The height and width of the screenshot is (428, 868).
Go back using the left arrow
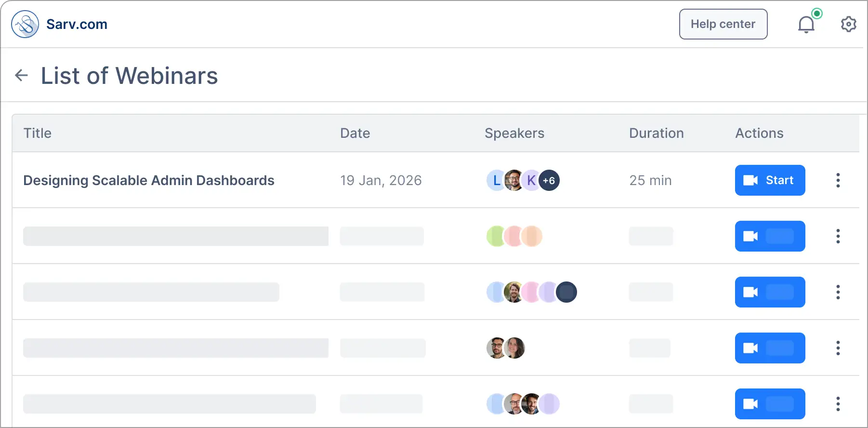pos(22,75)
